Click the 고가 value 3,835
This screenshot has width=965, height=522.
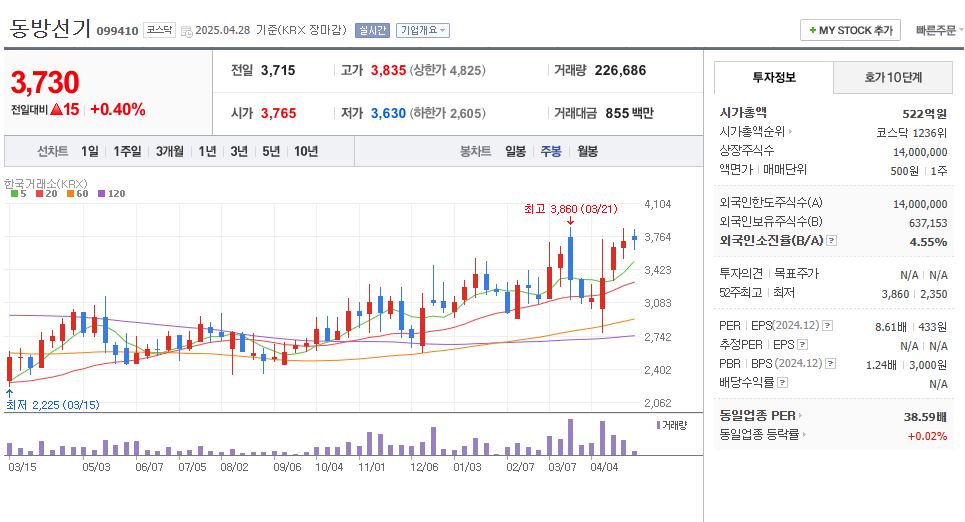click(388, 70)
